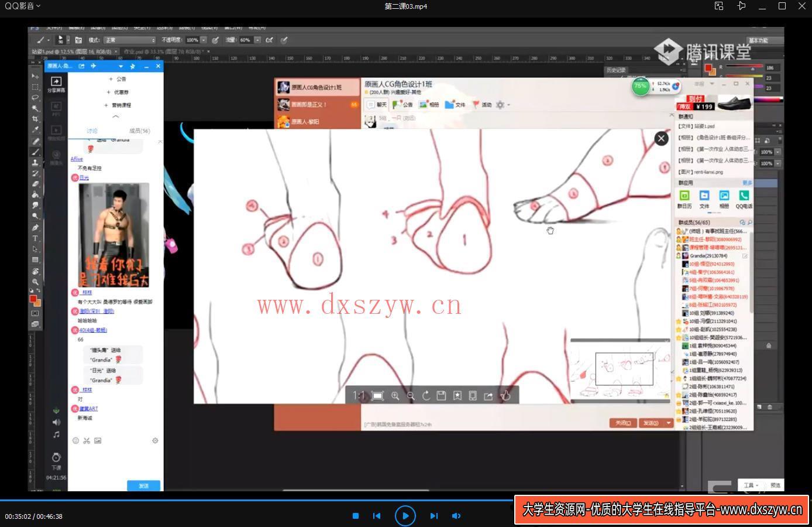Screen dimensions: 812x527
Task: Expand the 营销课程 section
Action: click(x=118, y=105)
